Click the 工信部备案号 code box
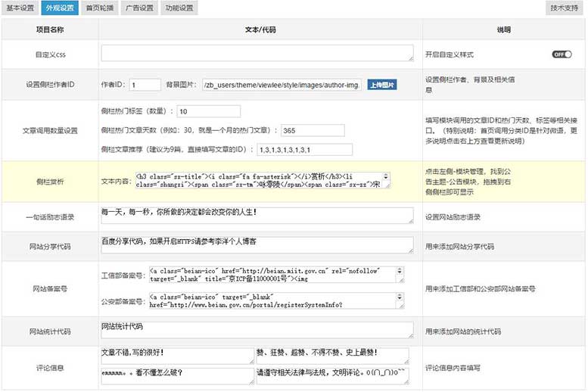 [x=275, y=274]
